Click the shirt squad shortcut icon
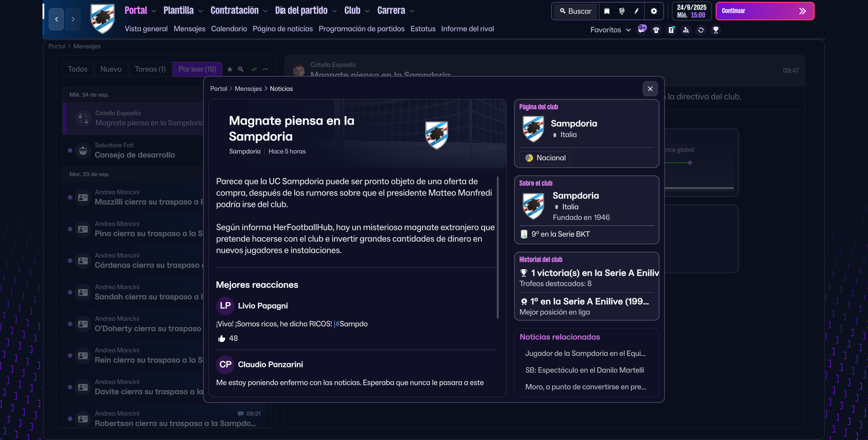Screen dimensions: 868x440 click(x=656, y=30)
